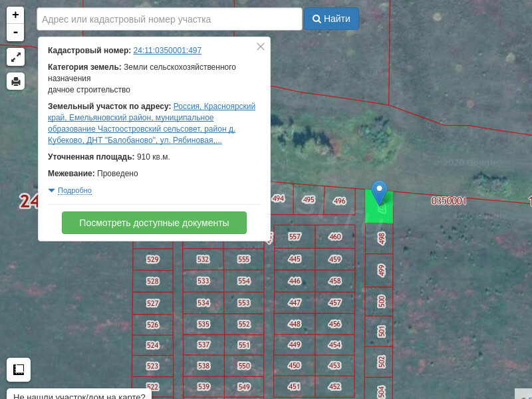This screenshot has height=399, width=532.
Task: Print the map
Action: 15,81
